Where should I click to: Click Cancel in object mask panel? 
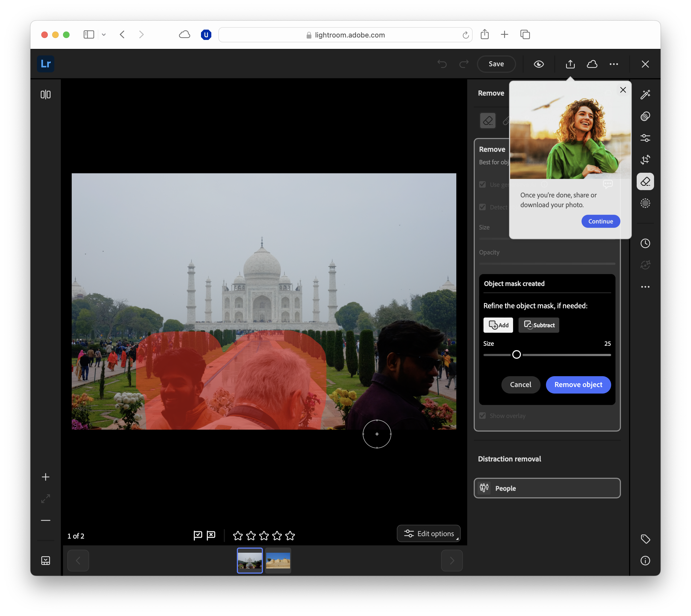click(520, 385)
